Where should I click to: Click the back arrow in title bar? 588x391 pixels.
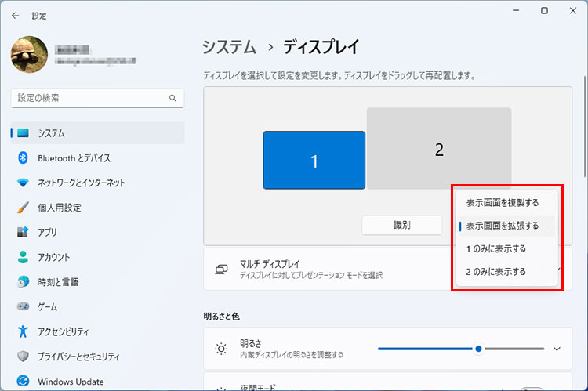click(16, 14)
